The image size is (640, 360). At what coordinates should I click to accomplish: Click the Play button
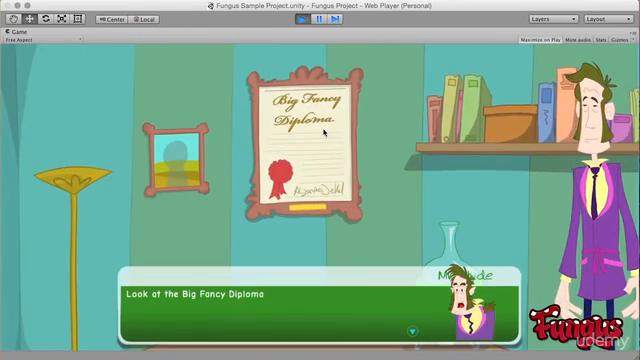303,19
